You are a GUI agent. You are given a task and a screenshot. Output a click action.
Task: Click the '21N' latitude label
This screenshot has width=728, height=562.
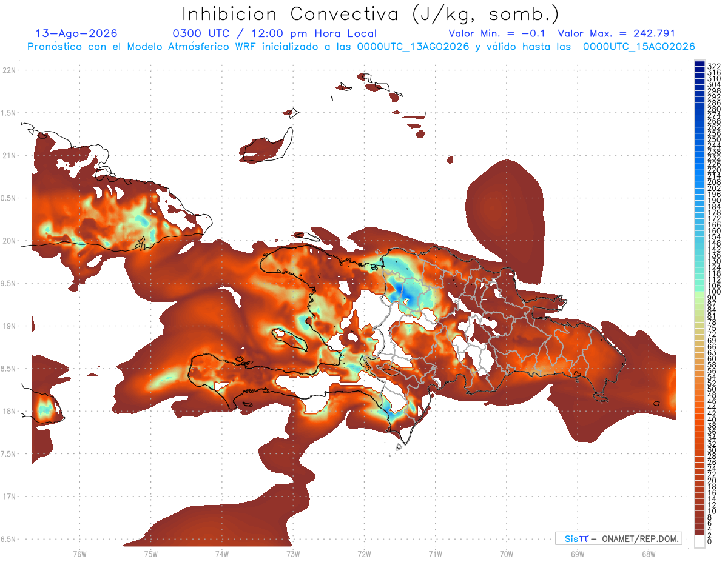[9, 155]
